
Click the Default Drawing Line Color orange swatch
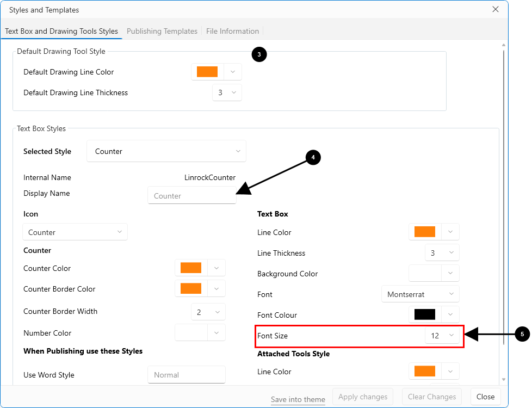[207, 72]
